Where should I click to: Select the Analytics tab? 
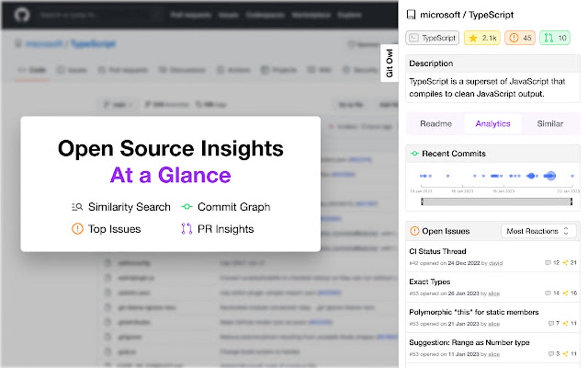point(493,123)
